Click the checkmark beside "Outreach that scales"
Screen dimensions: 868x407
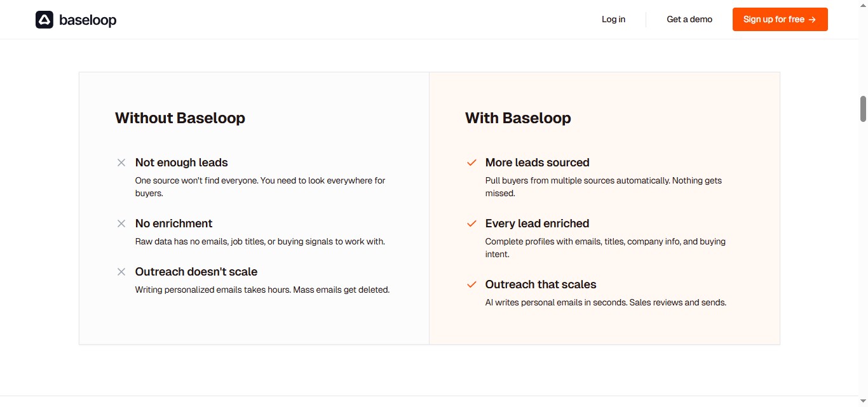471,284
